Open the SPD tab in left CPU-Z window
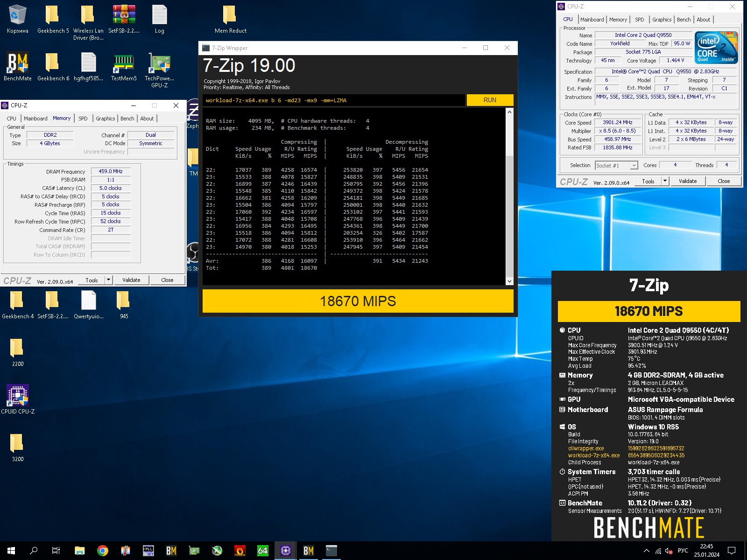 83,119
